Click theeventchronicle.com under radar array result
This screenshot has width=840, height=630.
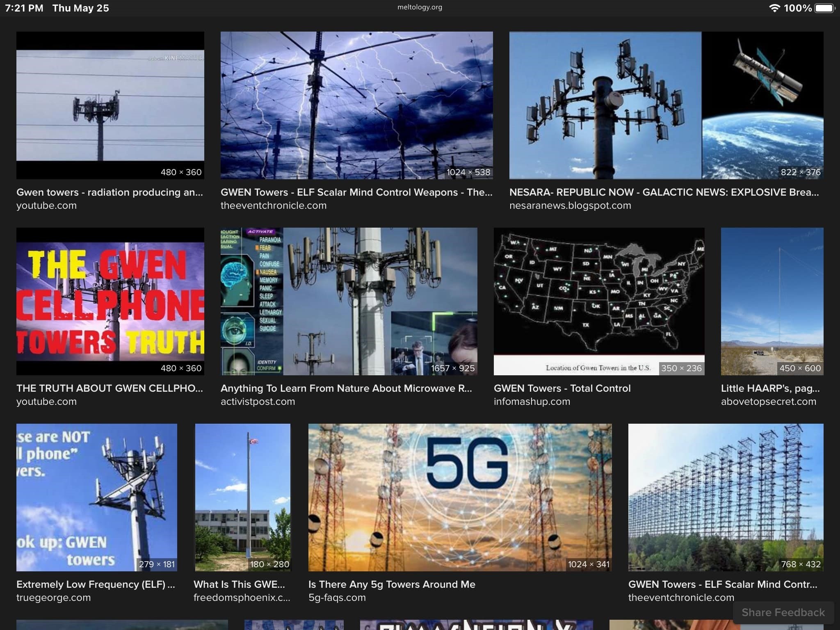click(681, 598)
